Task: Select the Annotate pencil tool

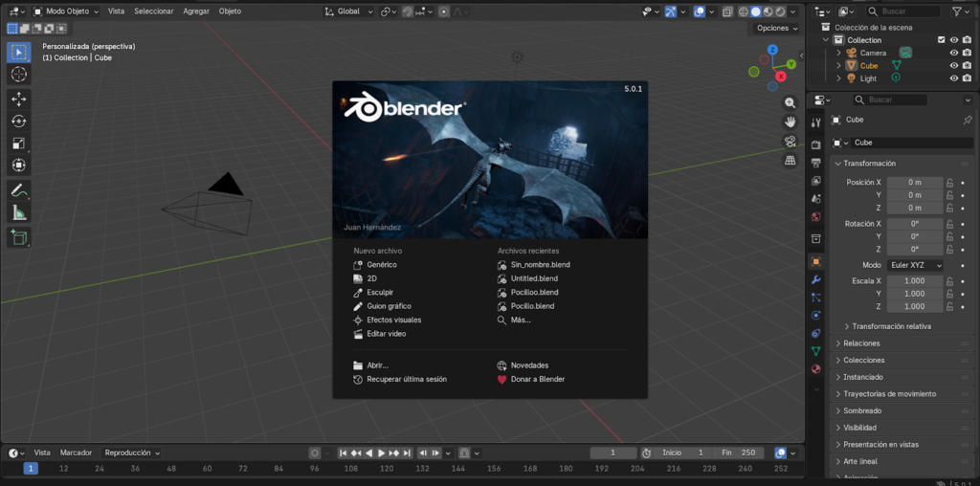Action: coord(19,190)
